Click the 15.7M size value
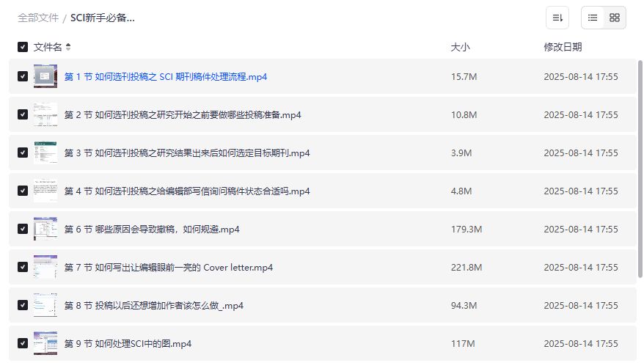The image size is (644, 363). (464, 77)
